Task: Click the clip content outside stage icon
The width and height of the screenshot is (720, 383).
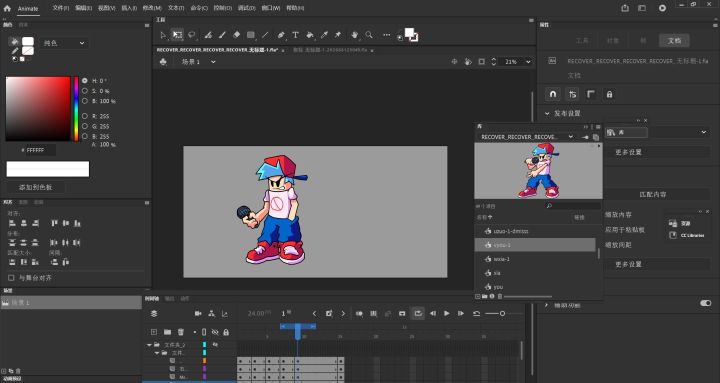Action: point(481,62)
